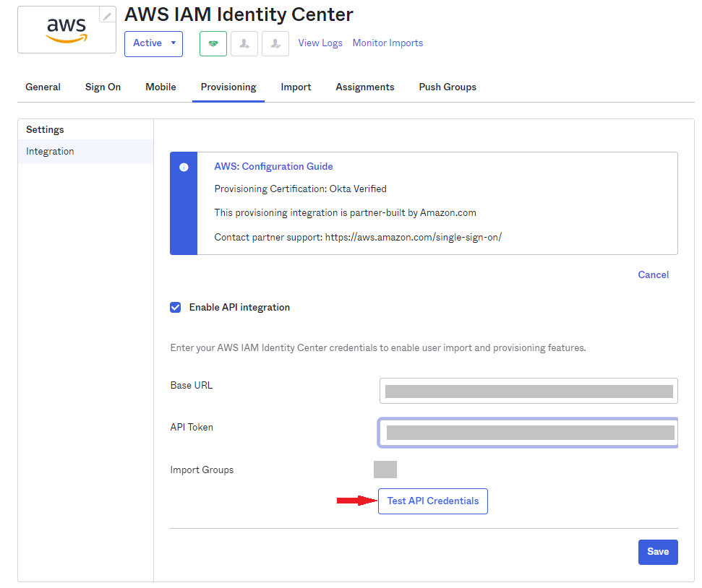Click the green handshake icon
Screen dimensions: 702x588
click(x=213, y=43)
